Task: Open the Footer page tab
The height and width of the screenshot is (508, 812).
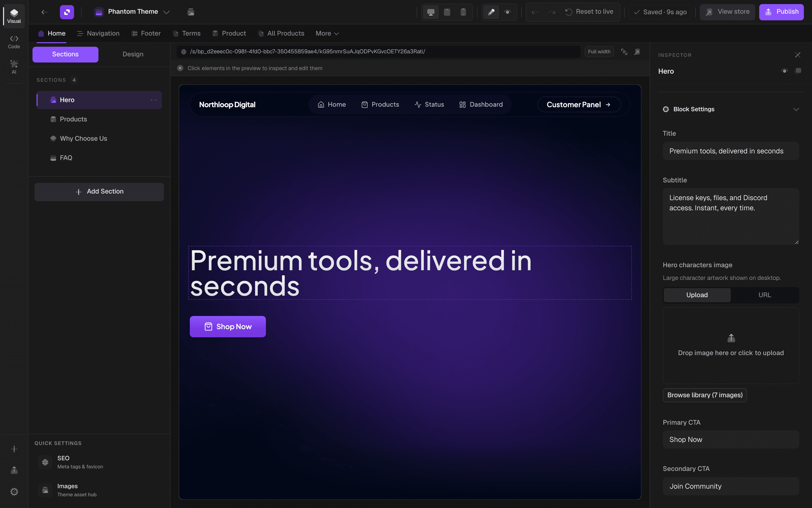Action: (x=146, y=33)
